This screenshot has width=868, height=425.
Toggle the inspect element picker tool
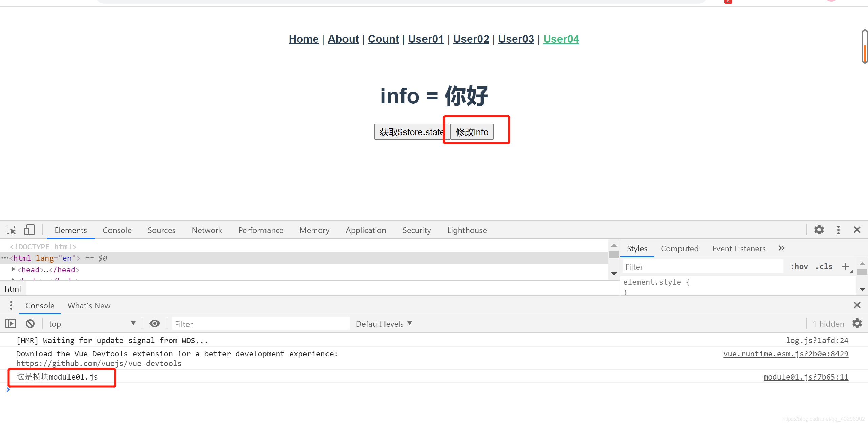[x=11, y=230]
